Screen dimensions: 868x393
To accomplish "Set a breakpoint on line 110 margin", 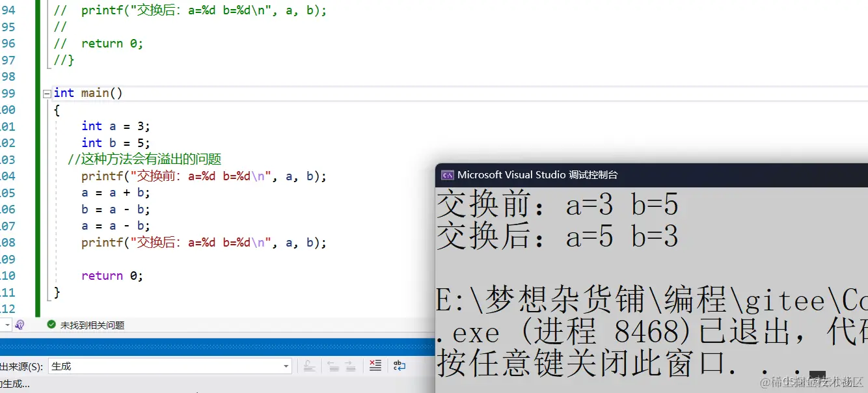I will point(7,275).
